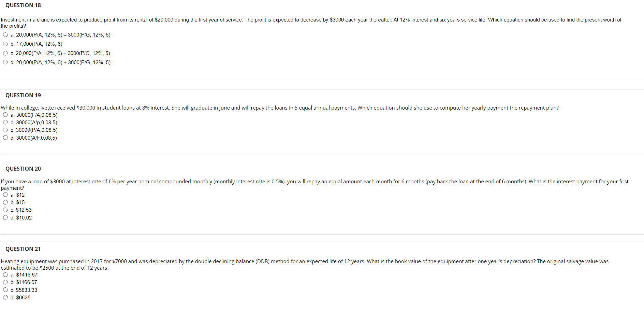Select option b. 17,000(P/A, 12%, 6)
Viewport: 644px width, 313px height.
[x=5, y=44]
